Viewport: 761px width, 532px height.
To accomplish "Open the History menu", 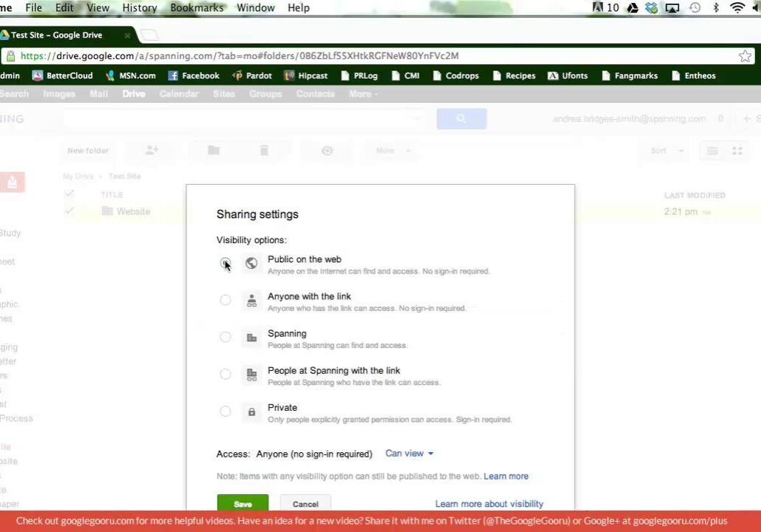I will pos(140,8).
